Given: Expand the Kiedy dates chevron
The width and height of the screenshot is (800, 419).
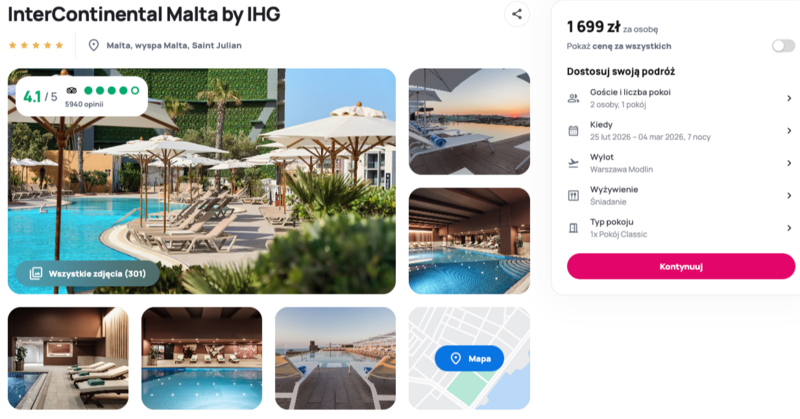Looking at the screenshot, I should pos(789,131).
